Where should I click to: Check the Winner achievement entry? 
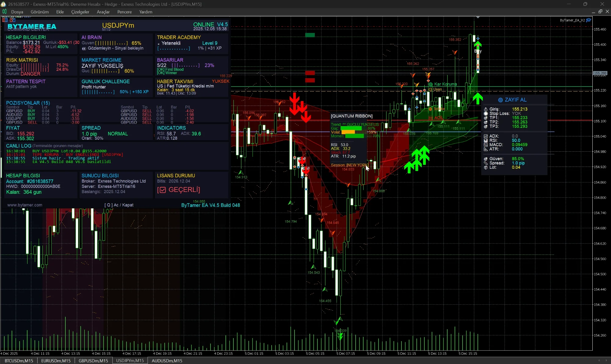click(x=167, y=73)
